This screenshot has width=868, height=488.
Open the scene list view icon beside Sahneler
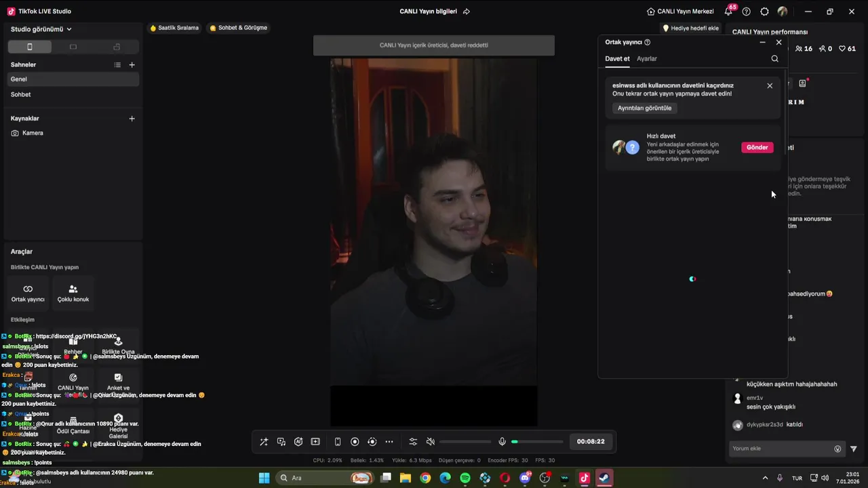click(117, 65)
